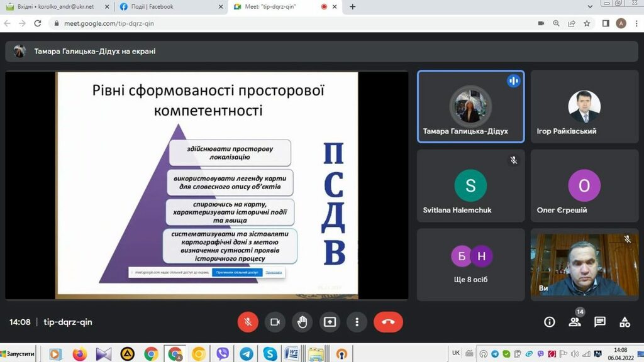Viewport: 644px width, 362px height.
Task: Bookmark this page with star icon
Action: pyautogui.click(x=587, y=23)
